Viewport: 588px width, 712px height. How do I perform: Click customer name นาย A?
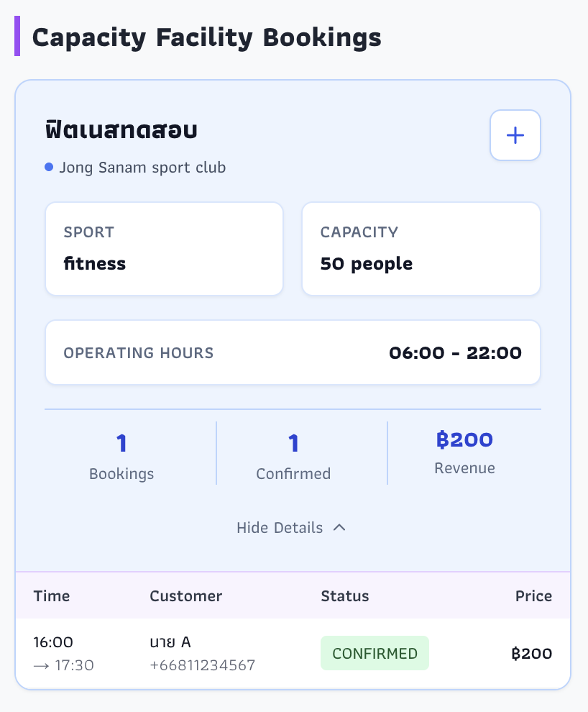click(x=170, y=642)
